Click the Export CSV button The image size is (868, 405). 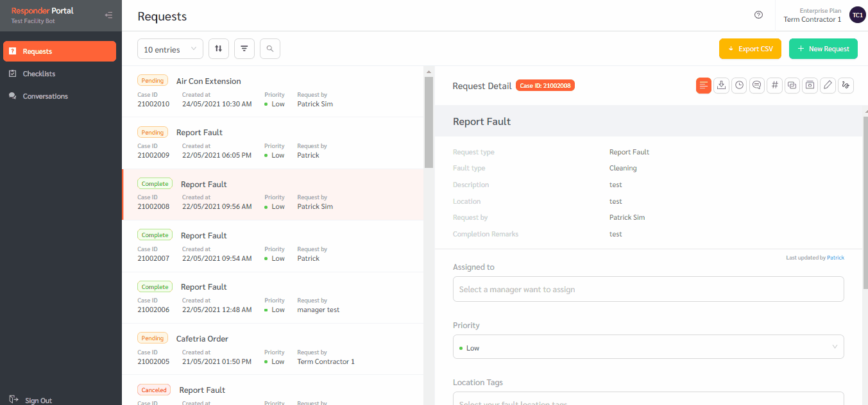(750, 49)
